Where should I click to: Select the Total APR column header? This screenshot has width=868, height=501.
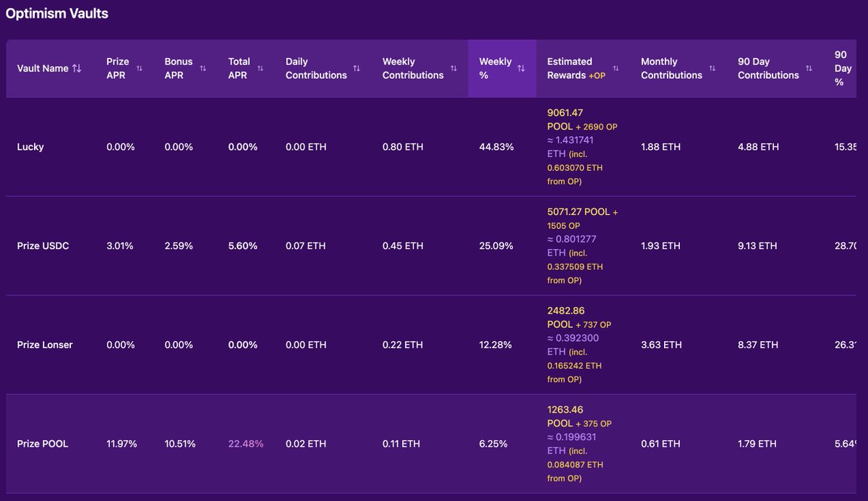pos(246,69)
